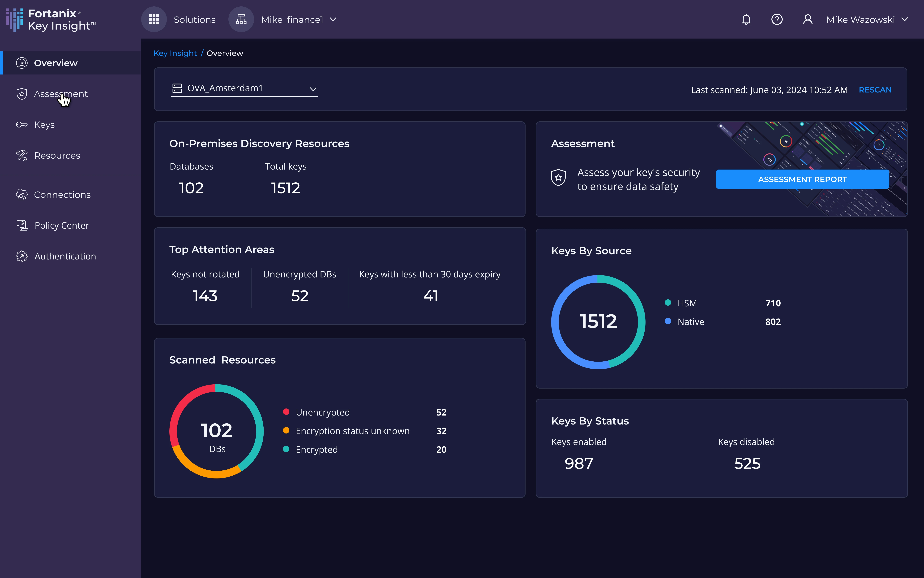
Task: Open Assessment in the sidebar
Action: point(71,94)
